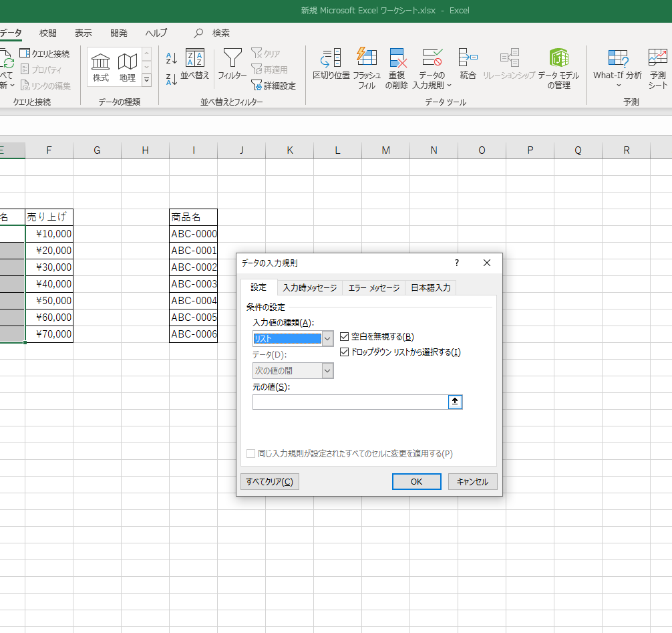
Task: Click the source (元の値) input field
Action: click(350, 402)
